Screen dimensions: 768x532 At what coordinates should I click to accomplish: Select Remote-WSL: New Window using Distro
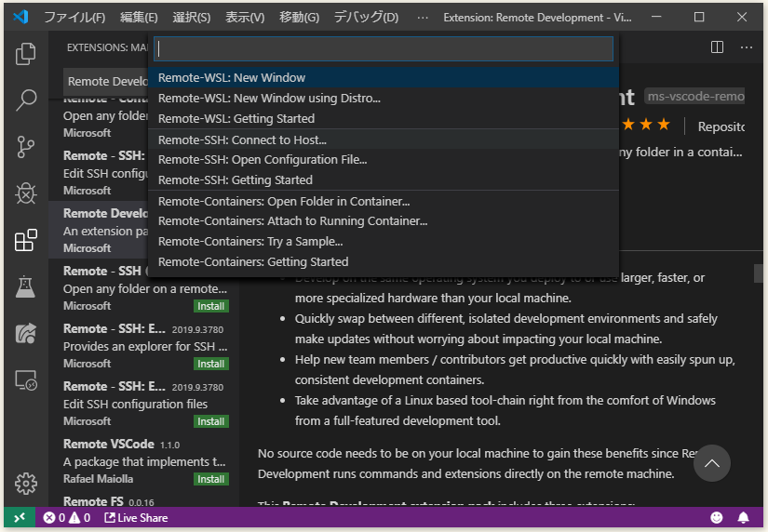click(384, 98)
